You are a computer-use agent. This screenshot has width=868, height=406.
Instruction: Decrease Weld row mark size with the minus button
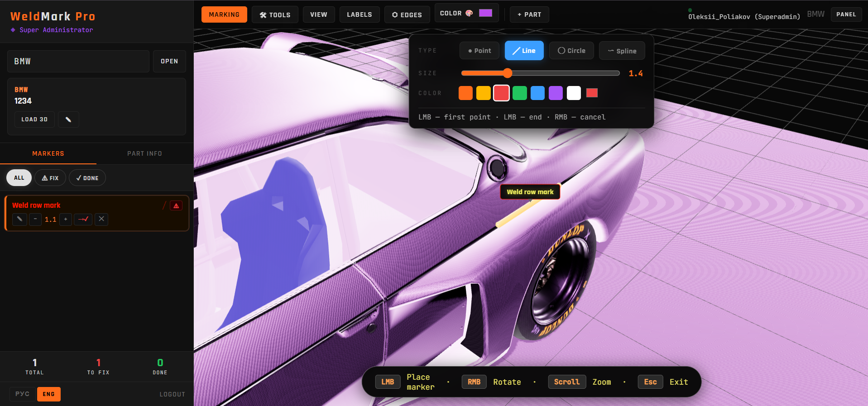click(35, 219)
